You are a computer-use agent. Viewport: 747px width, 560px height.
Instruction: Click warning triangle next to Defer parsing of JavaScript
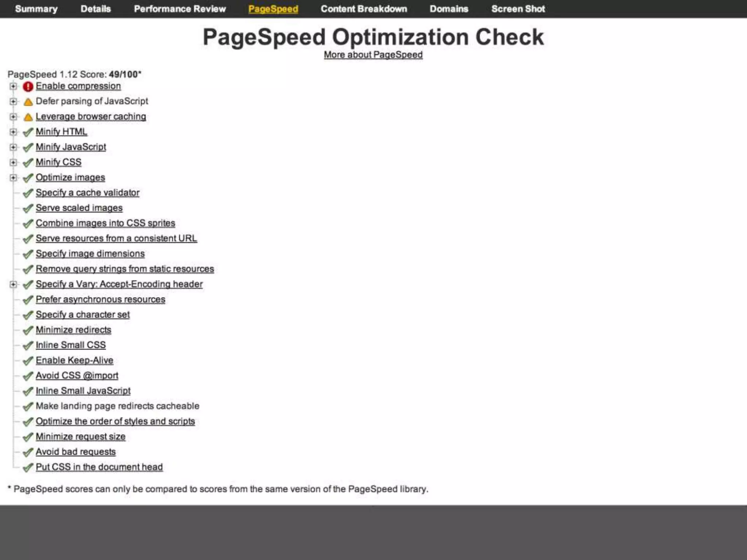point(28,102)
